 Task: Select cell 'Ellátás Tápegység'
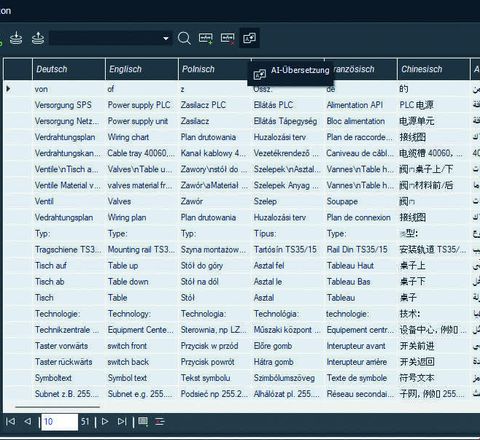(x=288, y=121)
